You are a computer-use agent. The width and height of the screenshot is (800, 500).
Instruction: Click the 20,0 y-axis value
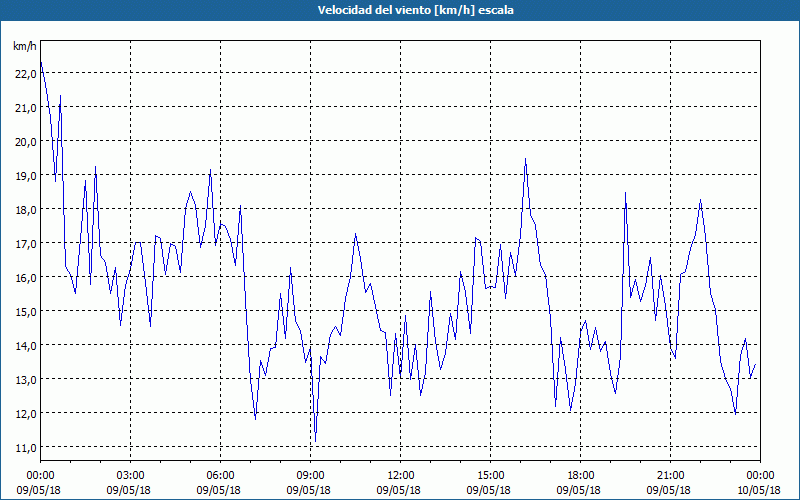click(26, 142)
